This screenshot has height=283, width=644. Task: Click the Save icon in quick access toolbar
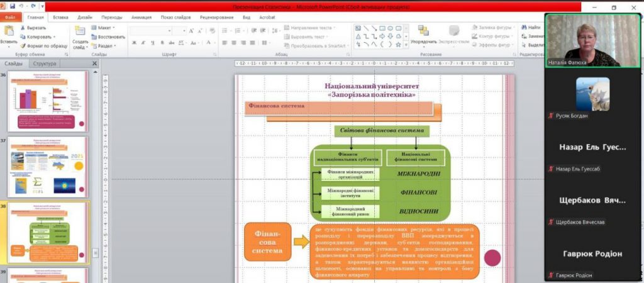12,6
